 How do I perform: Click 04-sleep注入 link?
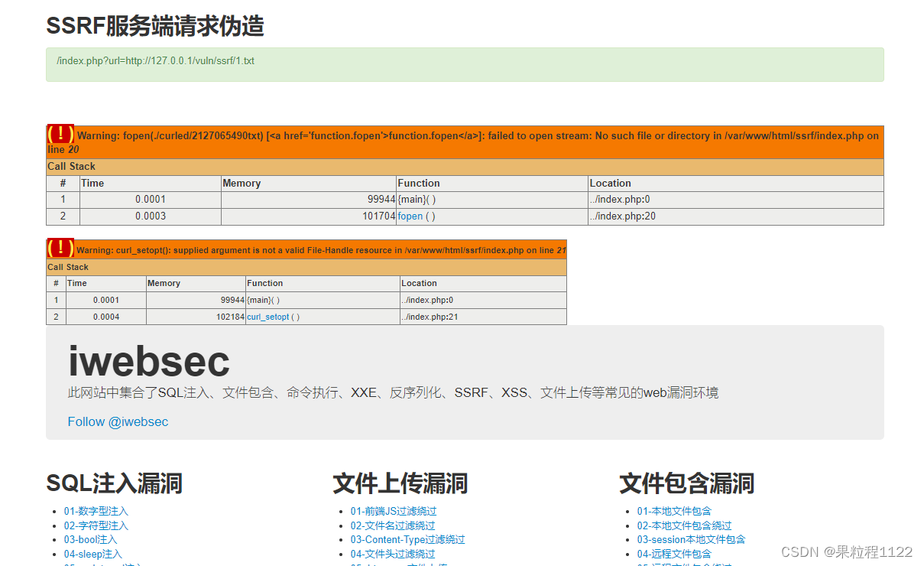92,554
